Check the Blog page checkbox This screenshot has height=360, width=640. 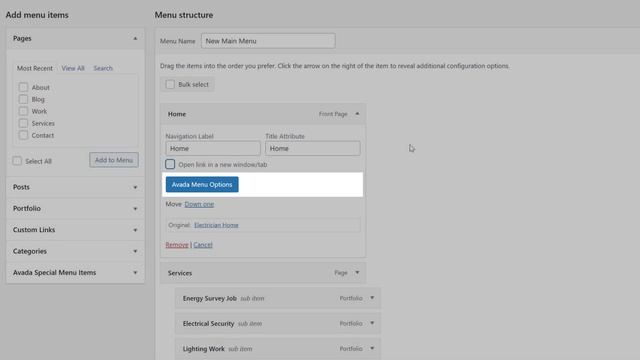pos(23,99)
